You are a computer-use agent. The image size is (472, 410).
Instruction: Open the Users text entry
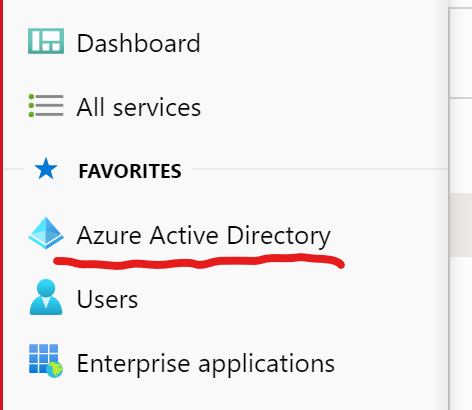click(x=107, y=299)
